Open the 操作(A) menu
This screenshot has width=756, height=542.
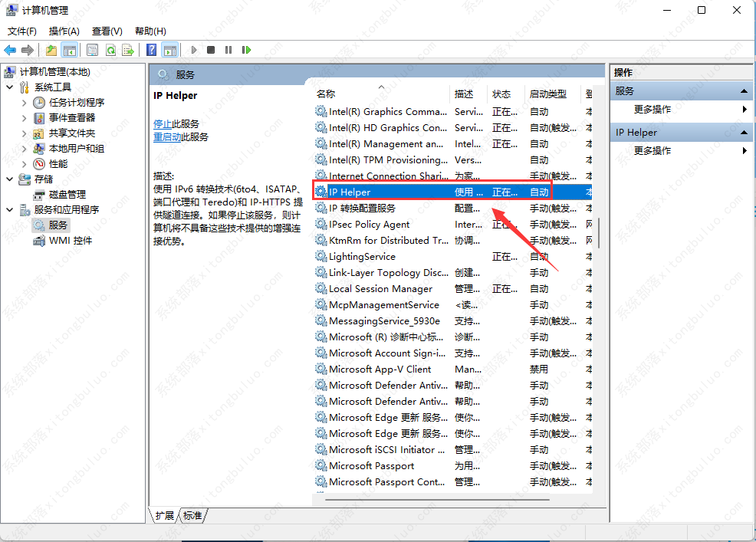pos(64,31)
